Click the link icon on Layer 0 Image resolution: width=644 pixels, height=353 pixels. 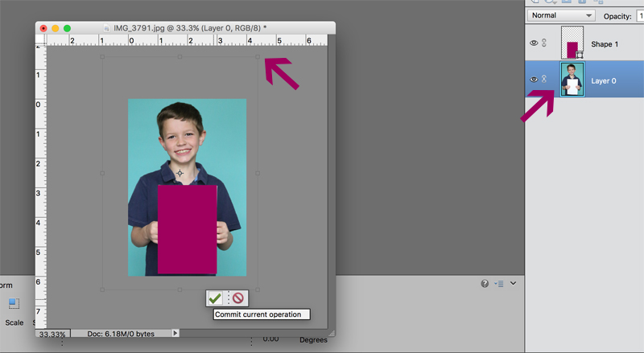tap(544, 80)
